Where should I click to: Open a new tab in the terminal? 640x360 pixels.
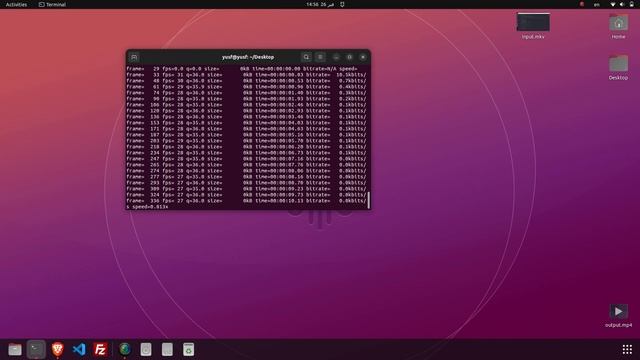(x=134, y=57)
